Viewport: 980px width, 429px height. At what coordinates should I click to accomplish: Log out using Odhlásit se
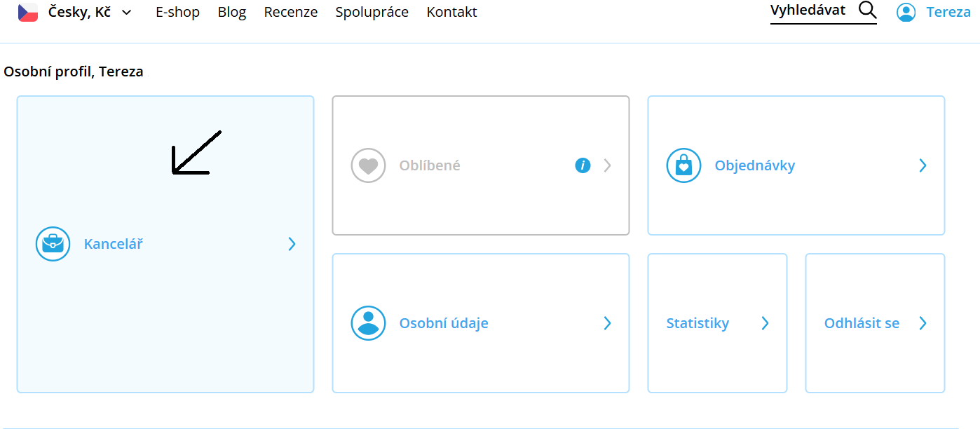click(x=862, y=323)
